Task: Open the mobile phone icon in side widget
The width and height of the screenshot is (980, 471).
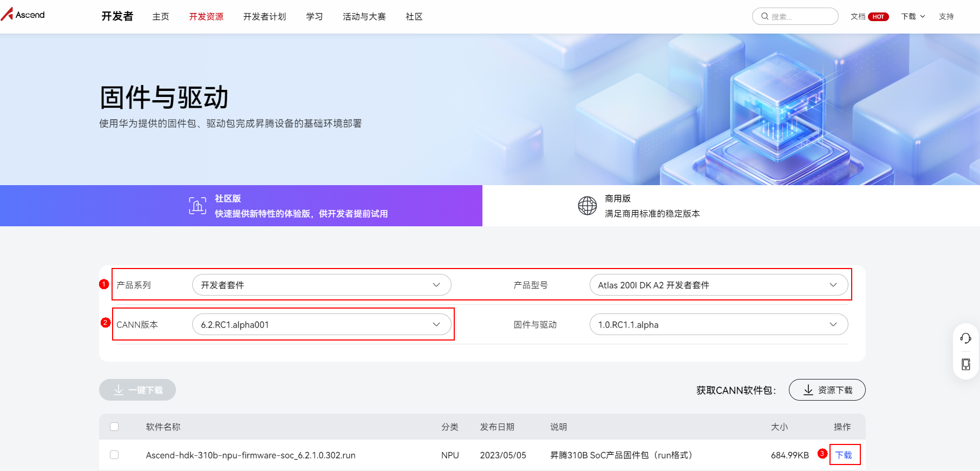Action: pyautogui.click(x=965, y=364)
